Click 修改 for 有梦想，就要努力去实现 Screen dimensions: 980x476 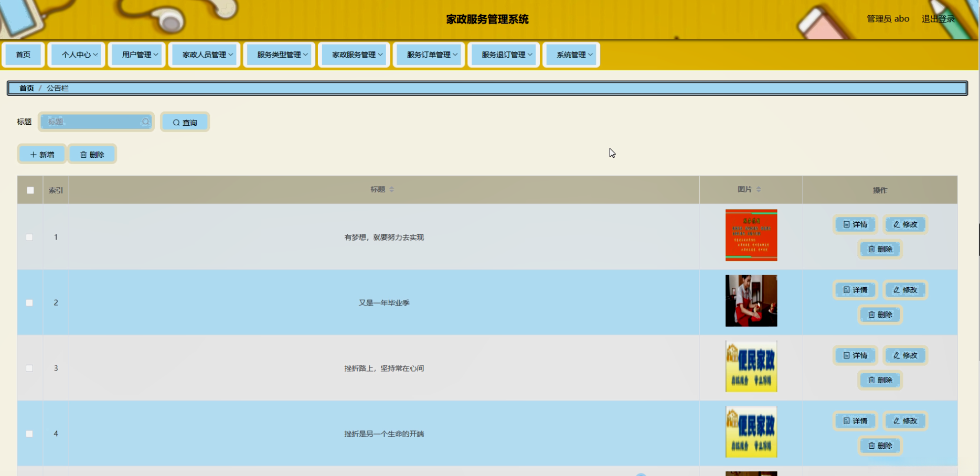pyautogui.click(x=906, y=224)
